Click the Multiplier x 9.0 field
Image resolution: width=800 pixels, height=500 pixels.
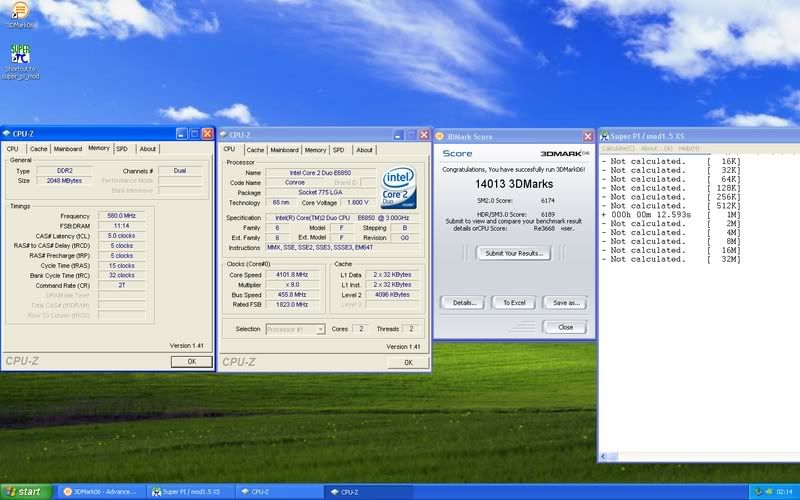[x=292, y=285]
